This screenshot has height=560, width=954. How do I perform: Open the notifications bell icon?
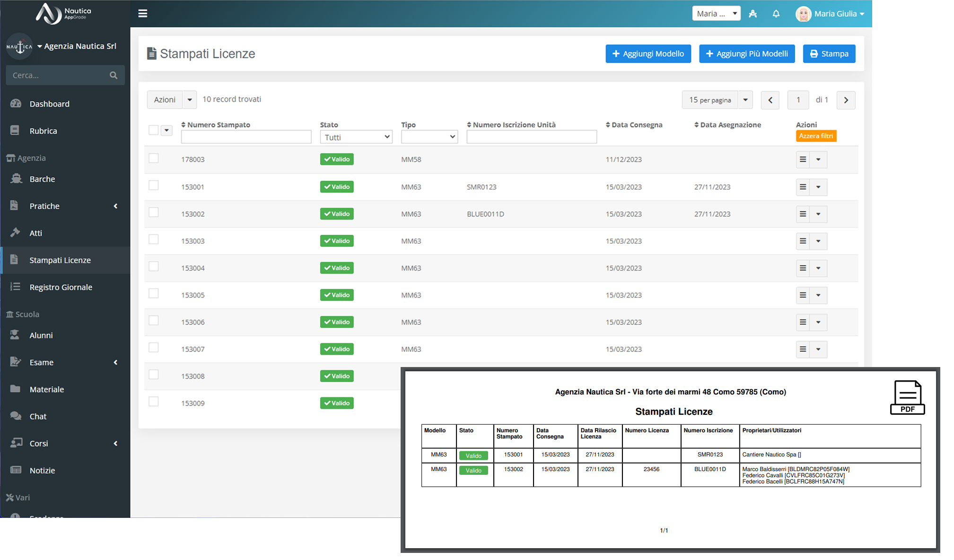tap(776, 14)
